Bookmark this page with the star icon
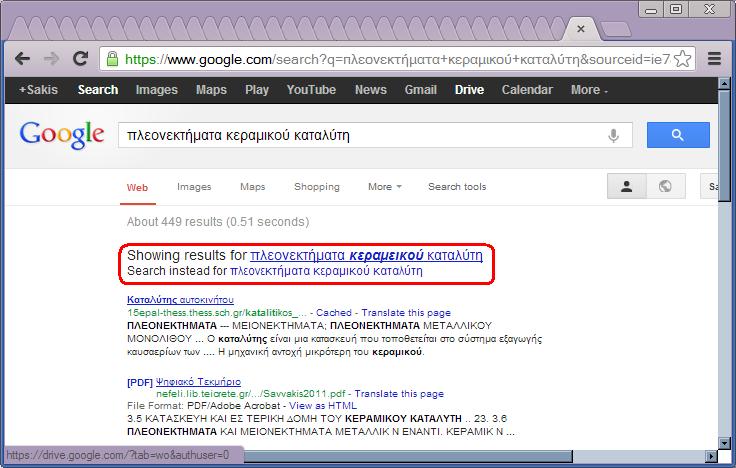 (x=682, y=59)
